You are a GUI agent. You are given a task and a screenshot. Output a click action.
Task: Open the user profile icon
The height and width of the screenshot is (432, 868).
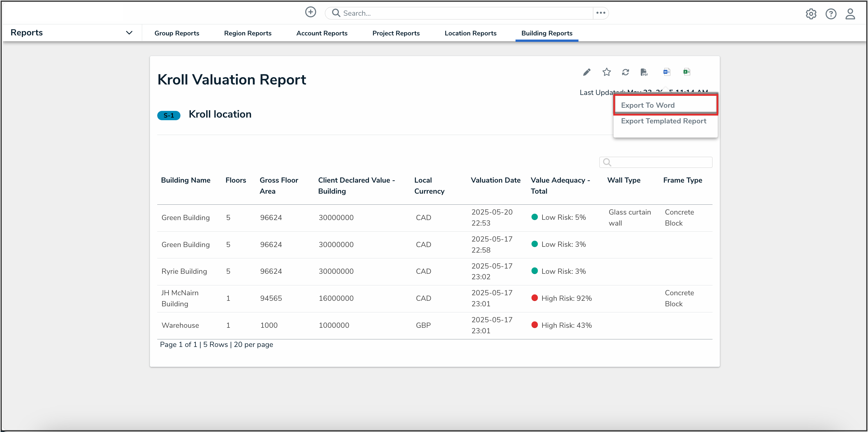850,14
